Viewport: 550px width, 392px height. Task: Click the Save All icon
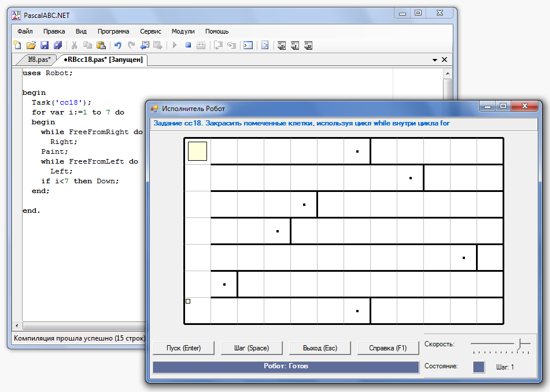pos(58,45)
